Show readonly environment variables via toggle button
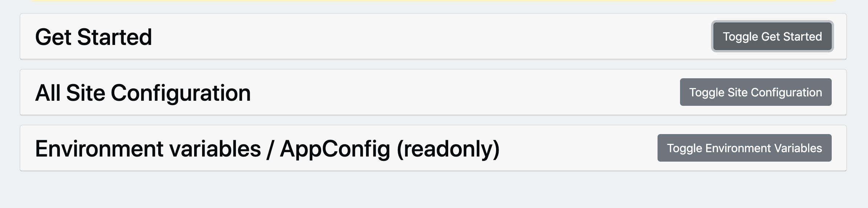 click(744, 148)
